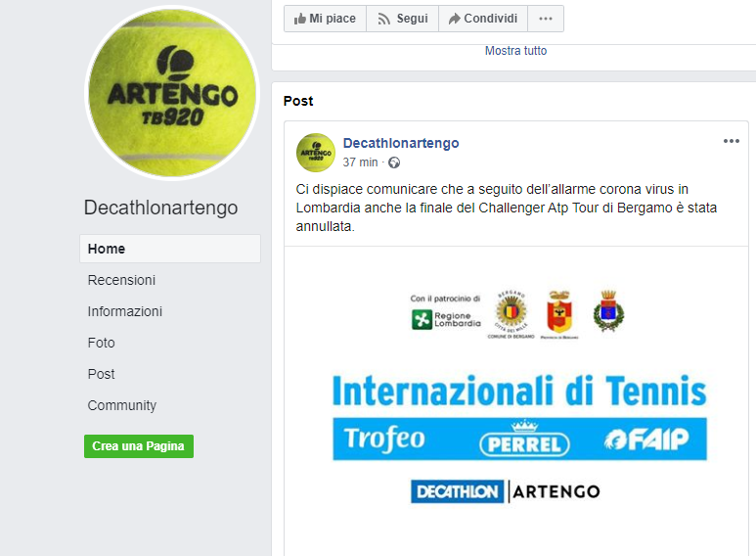Open the Community section
The image size is (756, 556).
pyautogui.click(x=122, y=405)
